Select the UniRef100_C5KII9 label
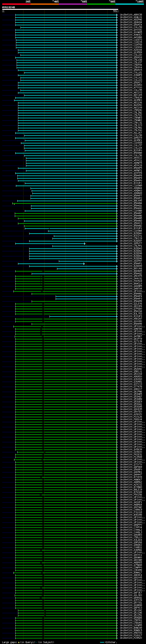The width and height of the screenshot is (146, 644). pyautogui.click(x=131, y=239)
